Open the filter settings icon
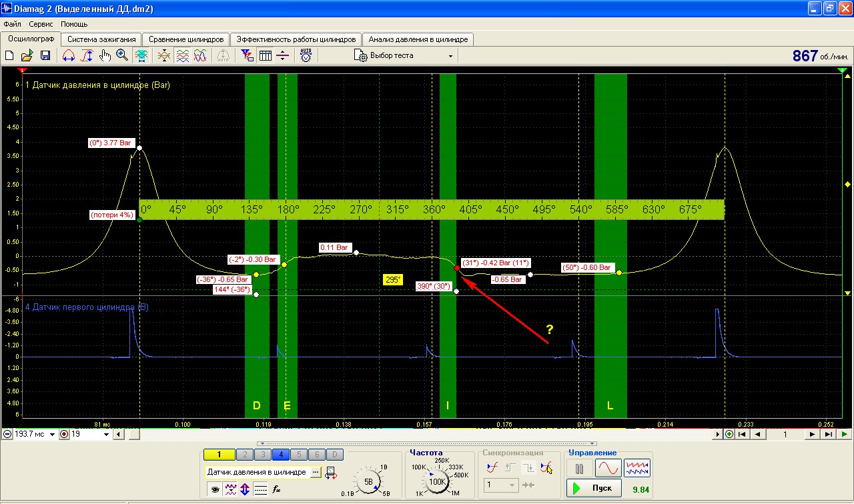This screenshot has height=504, width=854. coord(247,56)
